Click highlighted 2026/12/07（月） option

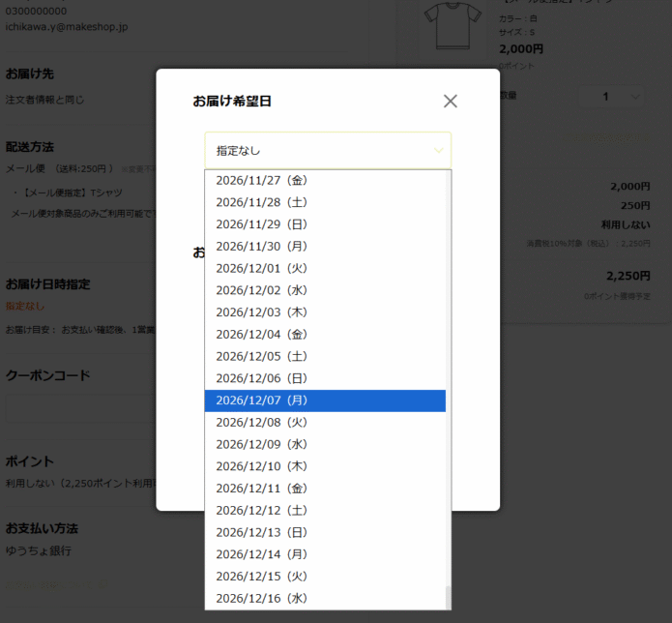[324, 400]
